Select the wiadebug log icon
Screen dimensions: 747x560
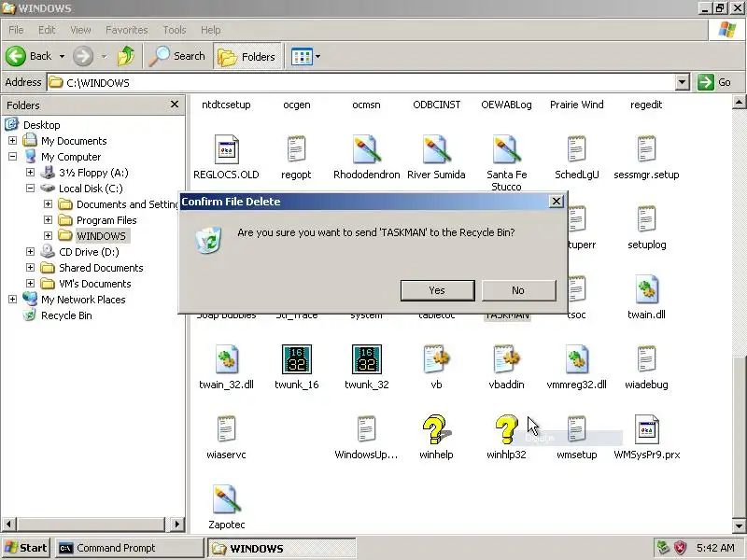(x=646, y=359)
